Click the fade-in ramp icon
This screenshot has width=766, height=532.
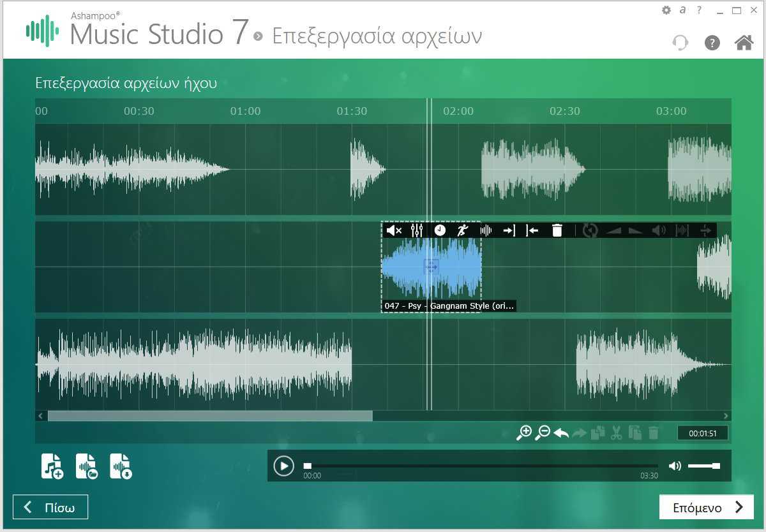pos(613,230)
